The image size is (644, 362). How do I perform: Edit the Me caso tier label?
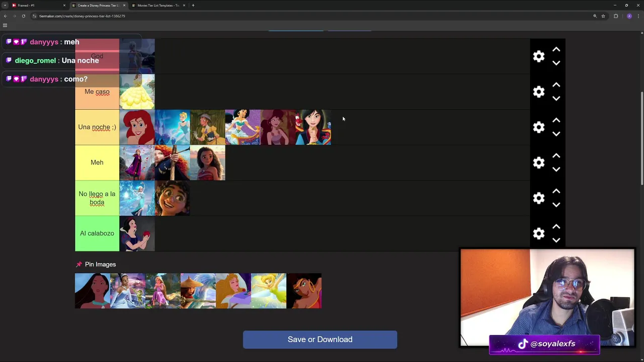pos(97,92)
